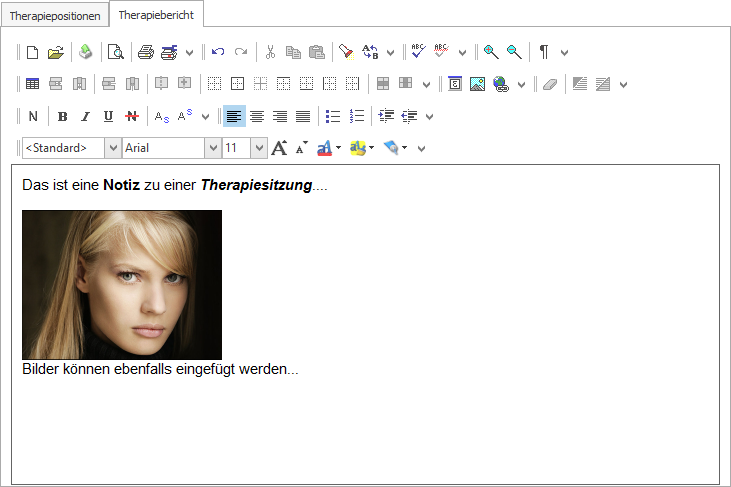Screen dimensions: 731x487
Task: Paste from the clipboard
Action: [x=317, y=52]
